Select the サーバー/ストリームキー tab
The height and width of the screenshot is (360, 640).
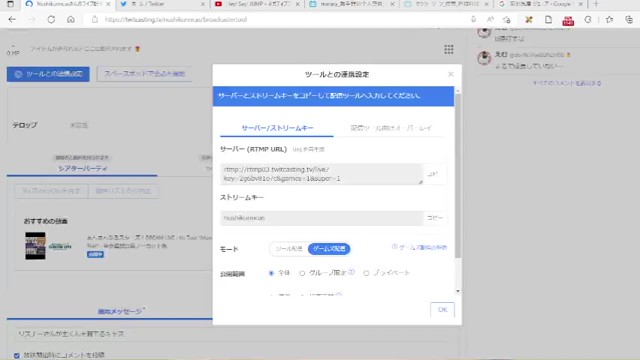coord(277,128)
